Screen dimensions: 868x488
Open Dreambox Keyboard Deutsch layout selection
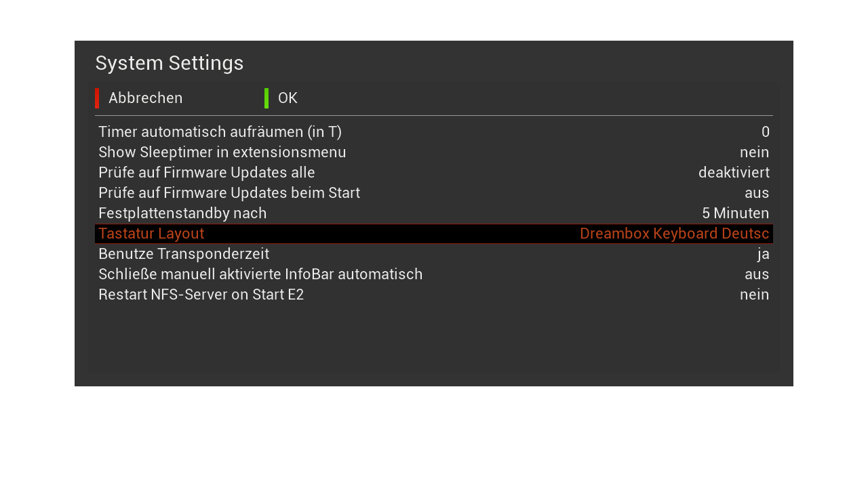click(674, 234)
